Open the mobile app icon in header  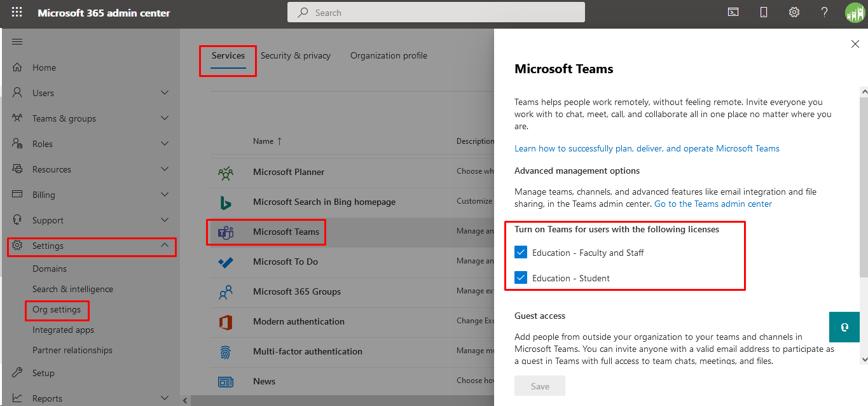click(764, 12)
